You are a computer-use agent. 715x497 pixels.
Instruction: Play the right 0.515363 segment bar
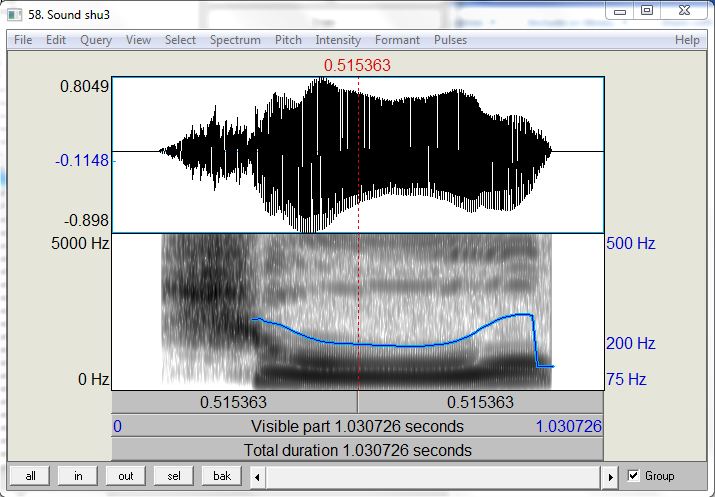[481, 402]
